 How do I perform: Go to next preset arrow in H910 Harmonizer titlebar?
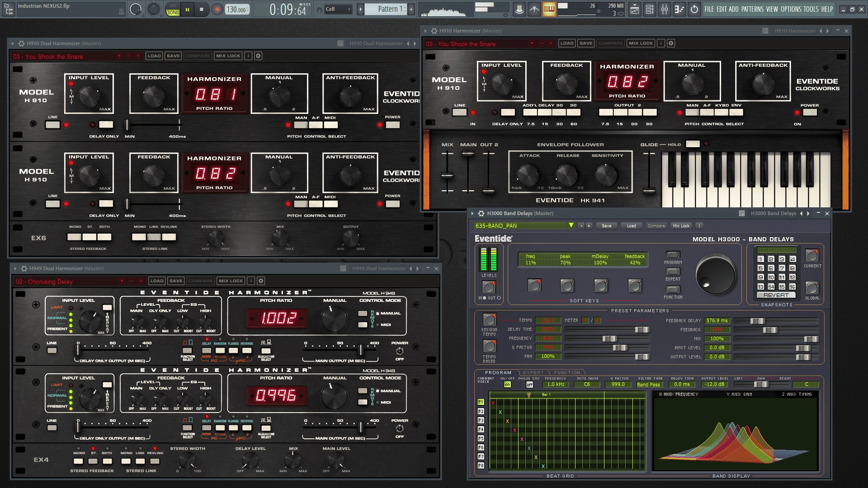pyautogui.click(x=828, y=31)
